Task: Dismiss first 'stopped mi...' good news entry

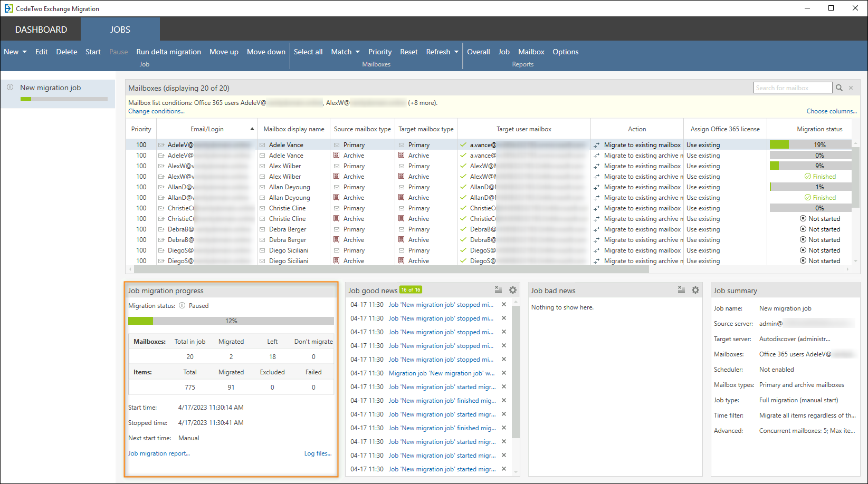Action: [x=504, y=304]
